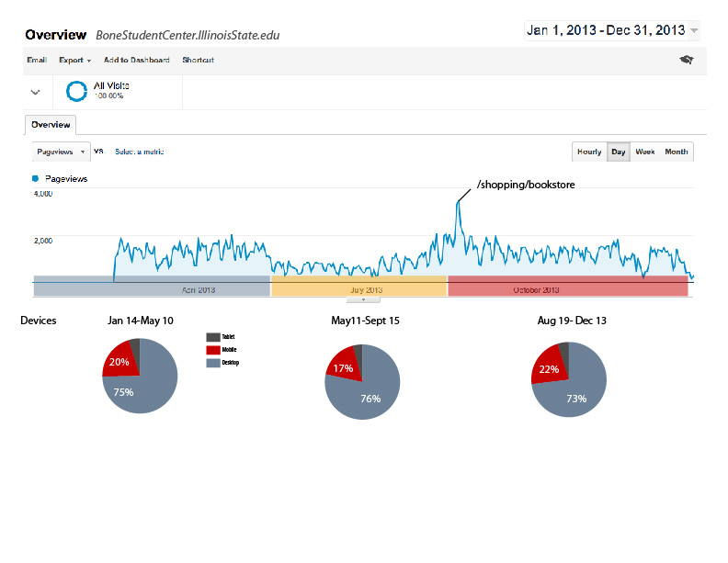Expand the segment chevron beside All Visits
This screenshot has width=728, height=563.
pos(36,92)
